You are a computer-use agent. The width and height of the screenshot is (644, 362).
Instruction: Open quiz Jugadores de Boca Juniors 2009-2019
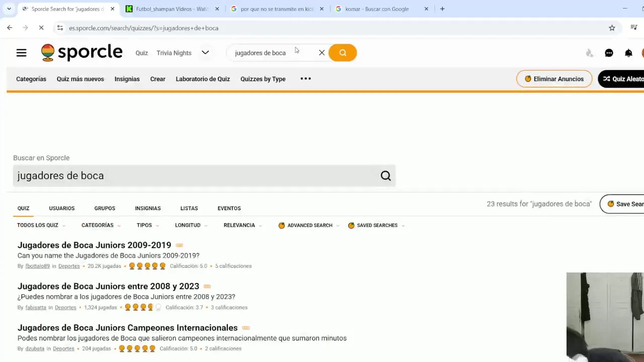click(x=94, y=245)
